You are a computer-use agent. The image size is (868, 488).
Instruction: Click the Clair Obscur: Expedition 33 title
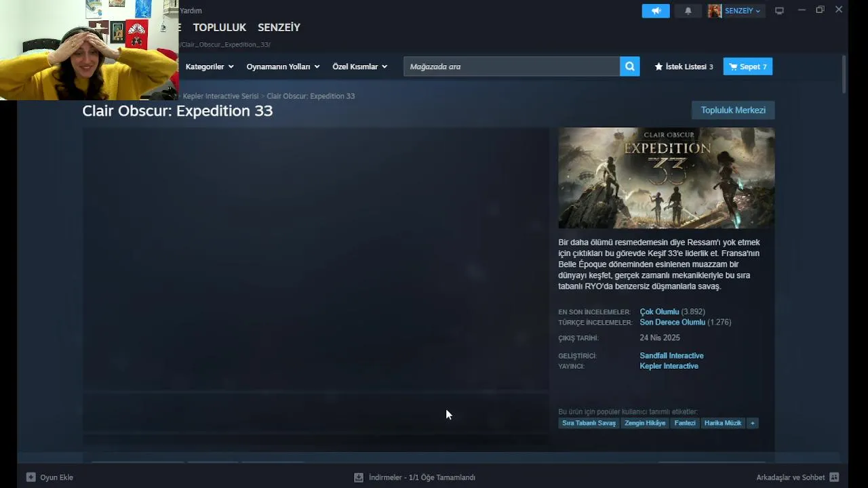click(178, 110)
